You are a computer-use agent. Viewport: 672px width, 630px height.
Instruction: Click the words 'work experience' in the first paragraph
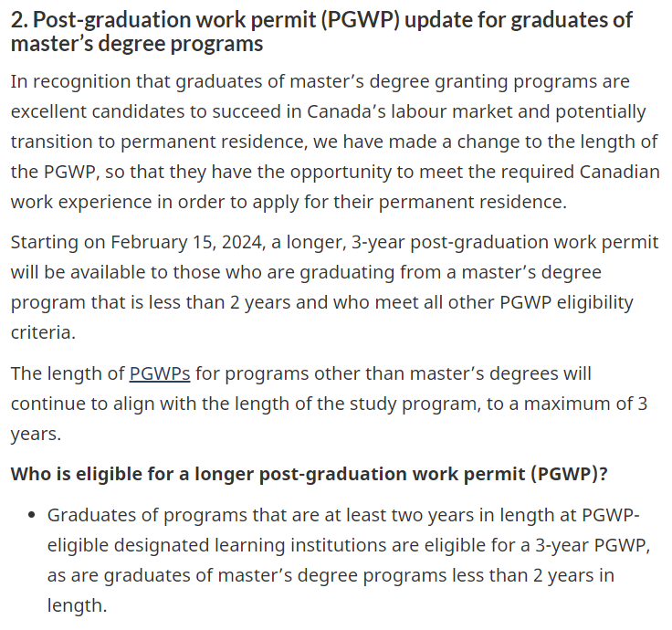coord(81,202)
